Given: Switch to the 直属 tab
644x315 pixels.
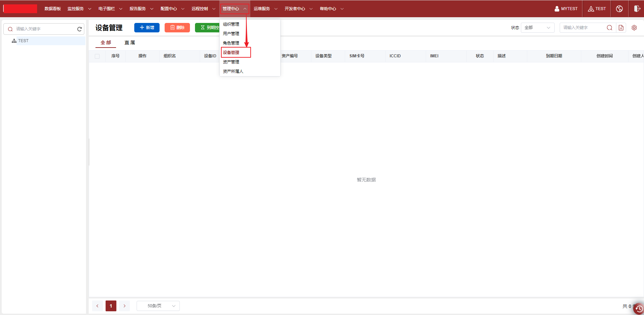Looking at the screenshot, I should tap(130, 42).
